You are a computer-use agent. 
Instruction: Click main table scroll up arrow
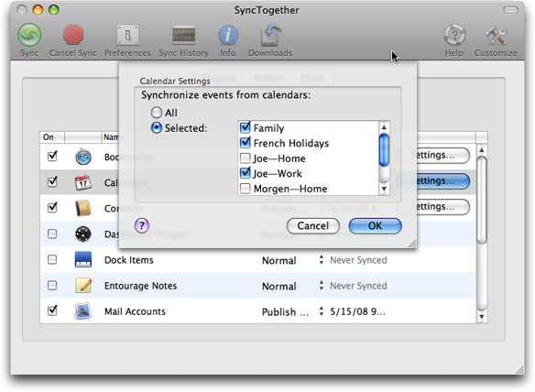[482, 150]
